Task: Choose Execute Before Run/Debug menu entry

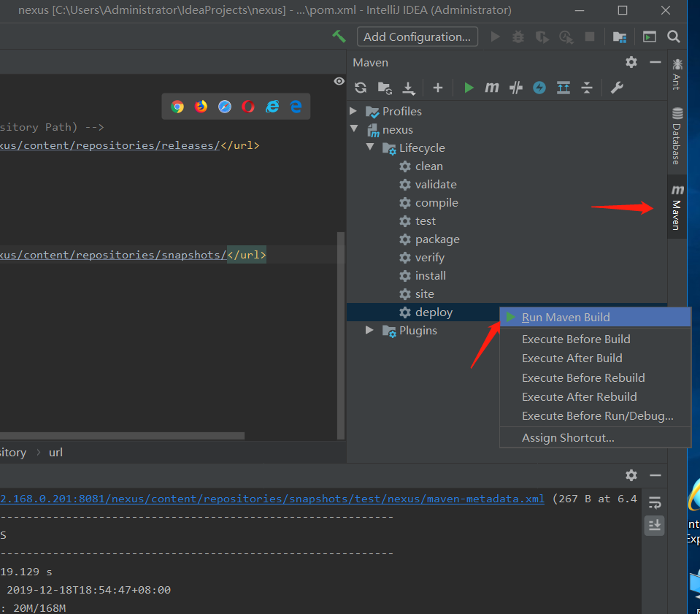Action: coord(595,416)
